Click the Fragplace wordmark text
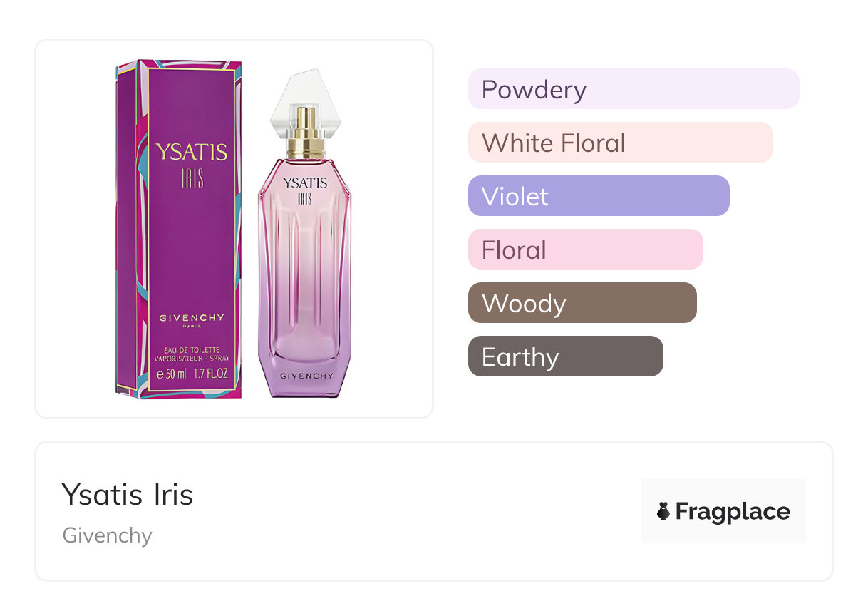The width and height of the screenshot is (868, 616). 733,511
